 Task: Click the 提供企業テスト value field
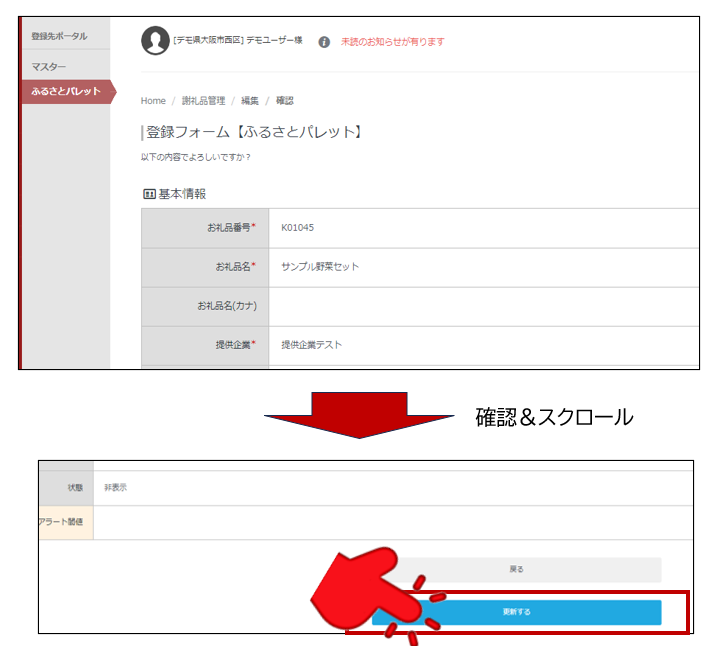[x=311, y=345]
